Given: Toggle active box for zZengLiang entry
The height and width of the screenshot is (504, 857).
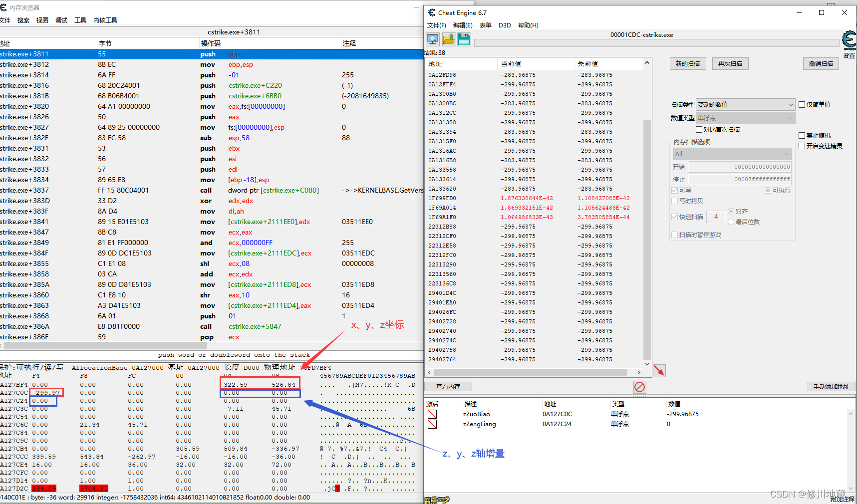Looking at the screenshot, I should pos(432,424).
